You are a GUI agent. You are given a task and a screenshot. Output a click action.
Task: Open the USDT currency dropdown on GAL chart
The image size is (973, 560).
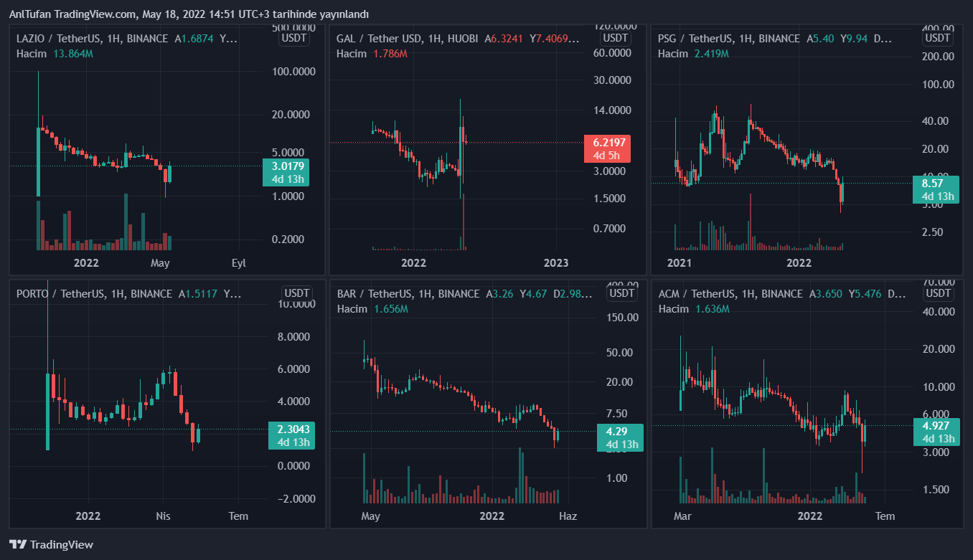click(616, 39)
